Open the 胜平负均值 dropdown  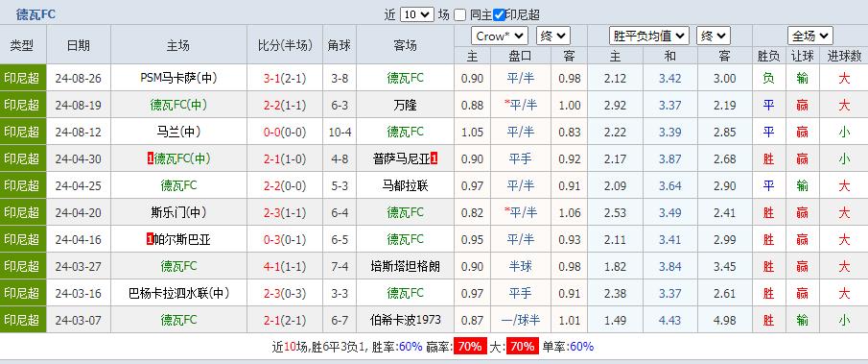pyautogui.click(x=648, y=36)
